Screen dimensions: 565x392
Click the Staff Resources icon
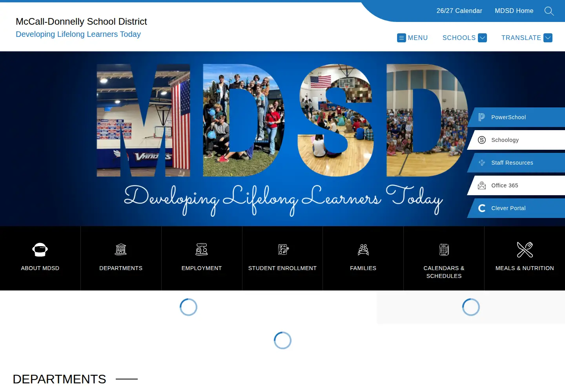482,163
